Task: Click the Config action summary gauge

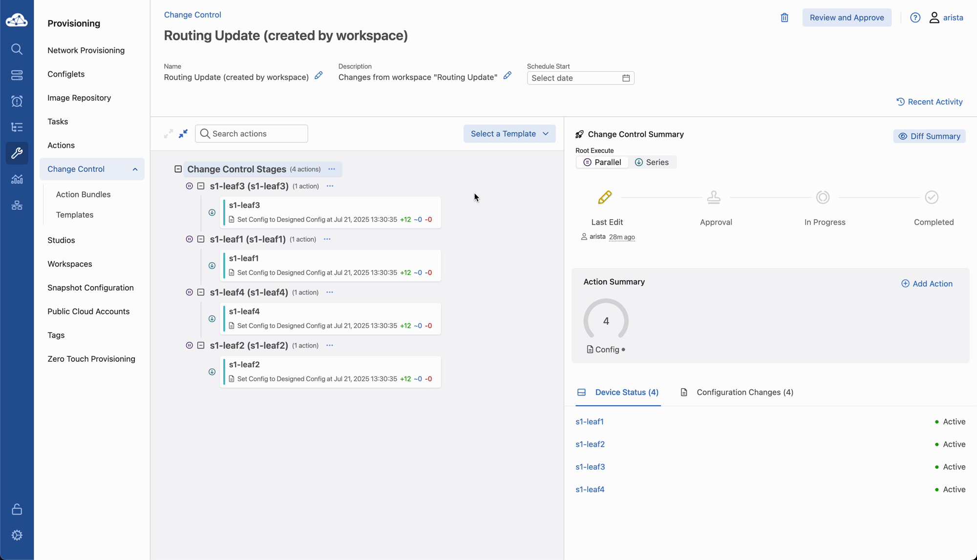Action: tap(606, 321)
